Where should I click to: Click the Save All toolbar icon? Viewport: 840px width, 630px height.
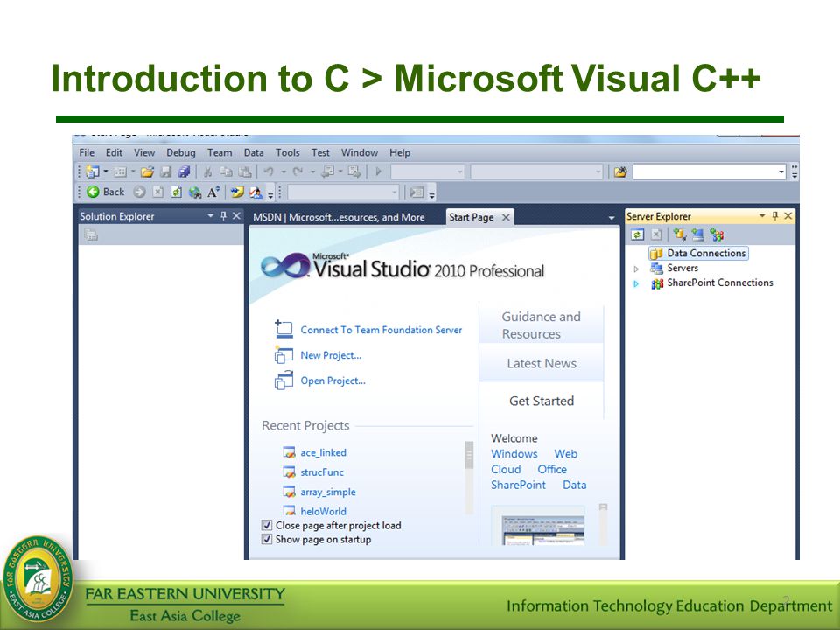point(184,171)
